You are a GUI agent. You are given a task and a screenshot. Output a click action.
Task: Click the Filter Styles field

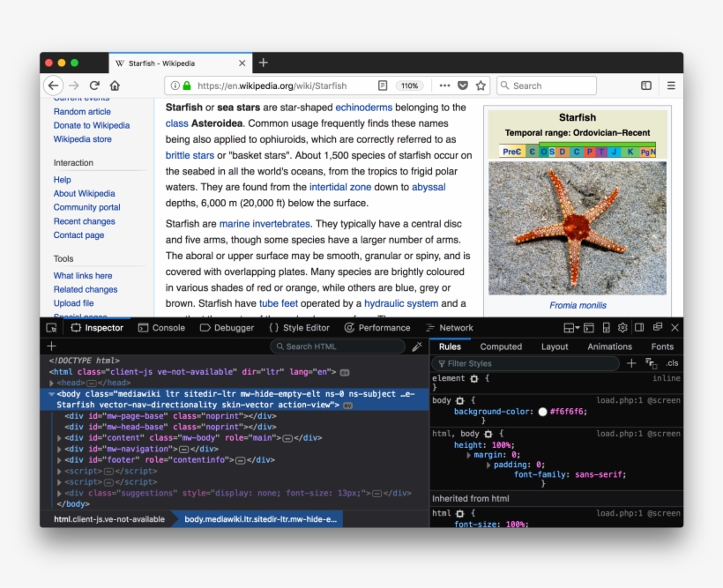coord(525,363)
